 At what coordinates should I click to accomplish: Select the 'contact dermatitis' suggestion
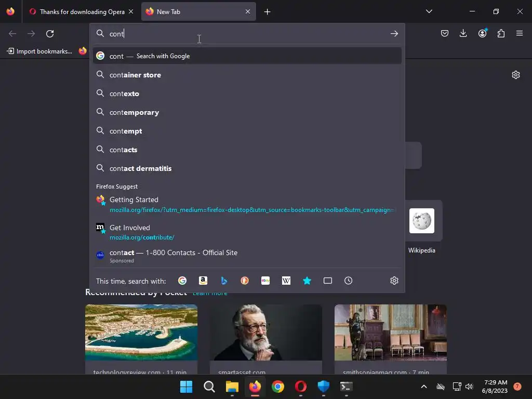[247, 168]
